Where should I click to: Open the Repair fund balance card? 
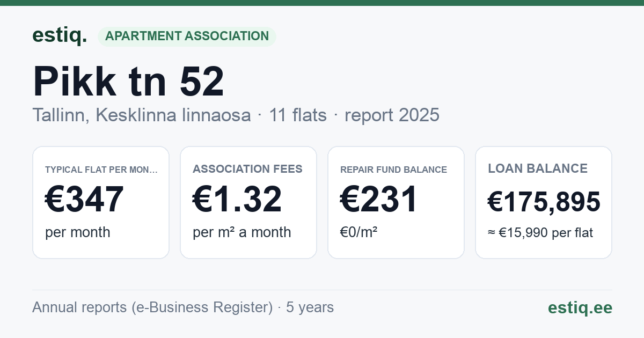click(396, 202)
